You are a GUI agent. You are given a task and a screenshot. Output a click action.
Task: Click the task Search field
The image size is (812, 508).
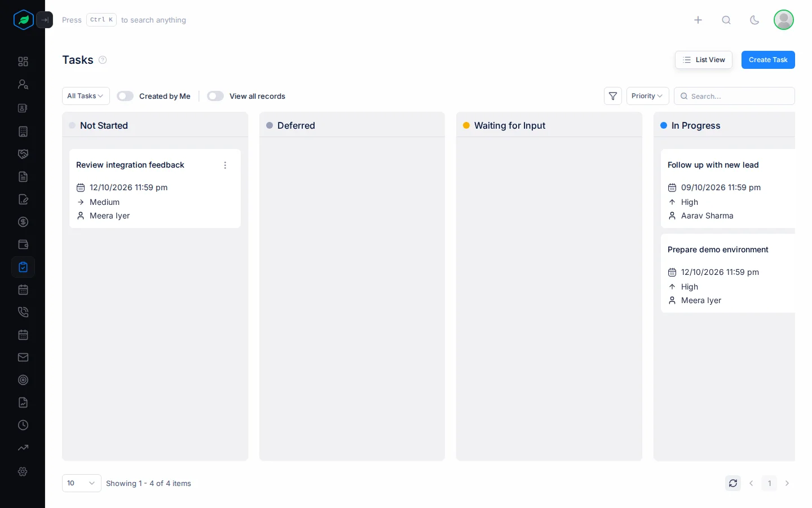(734, 96)
